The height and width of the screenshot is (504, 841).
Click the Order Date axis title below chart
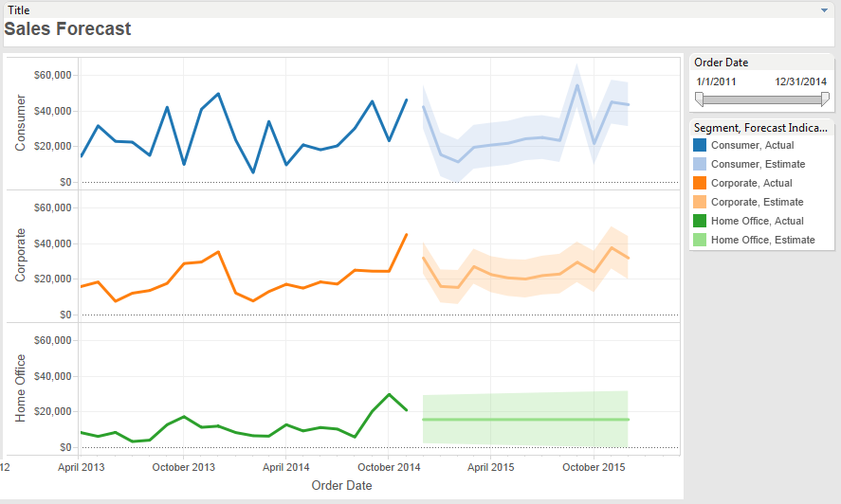[341, 486]
